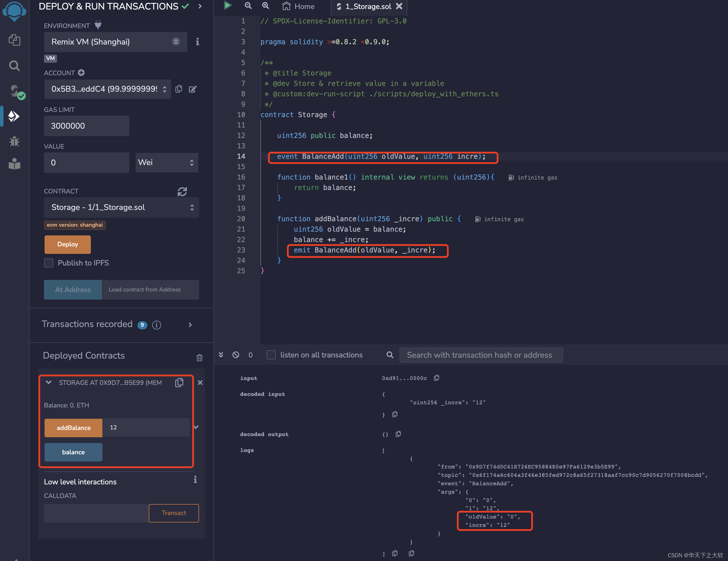Open the Debugger bug icon
The width and height of the screenshot is (728, 561).
[x=14, y=141]
